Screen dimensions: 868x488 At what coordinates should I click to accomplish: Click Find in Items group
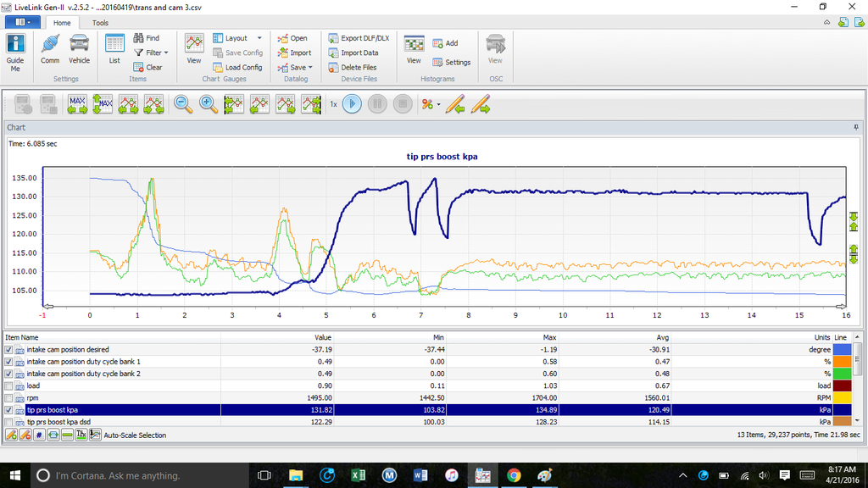pos(147,38)
